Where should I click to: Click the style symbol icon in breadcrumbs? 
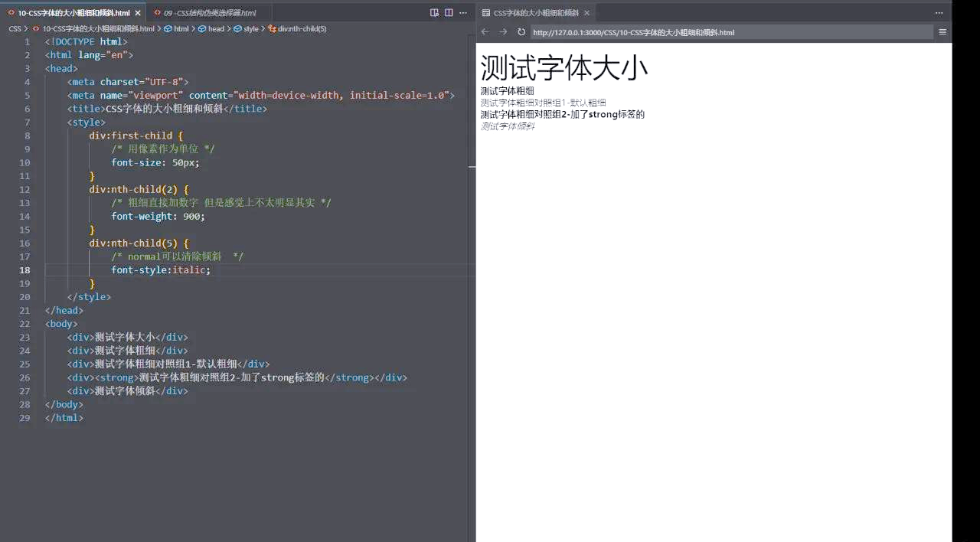(237, 28)
